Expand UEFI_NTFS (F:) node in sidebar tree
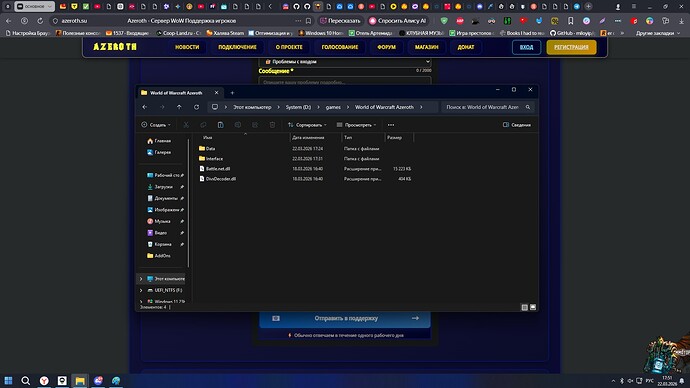 click(141, 290)
